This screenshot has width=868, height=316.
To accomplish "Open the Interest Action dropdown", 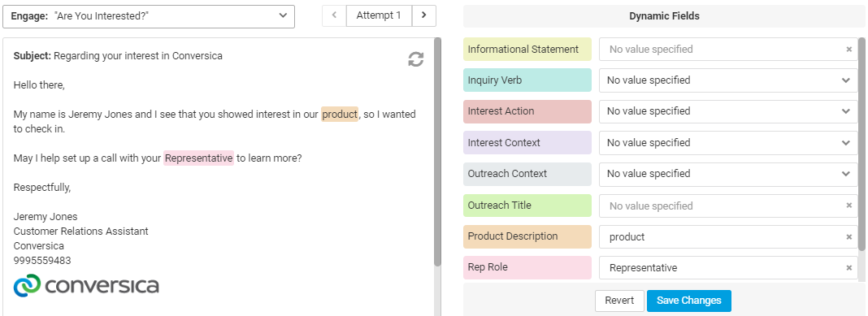I will (x=728, y=111).
